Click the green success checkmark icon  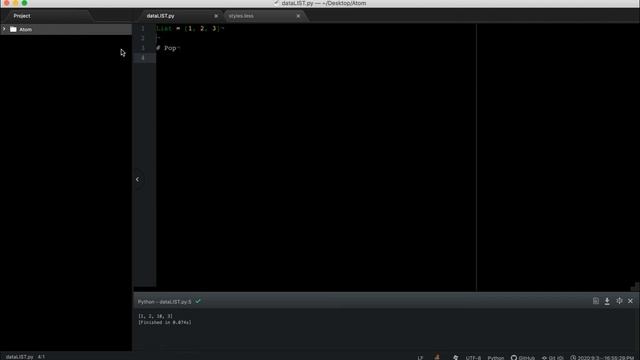[198, 301]
